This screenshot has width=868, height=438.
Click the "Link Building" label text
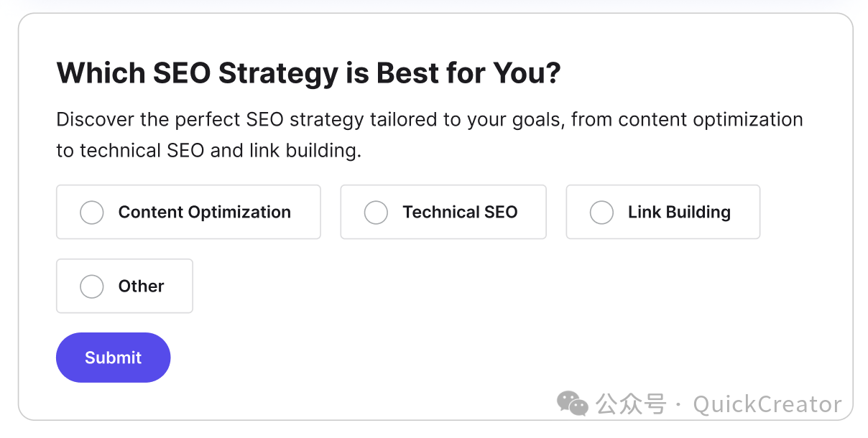tap(679, 213)
